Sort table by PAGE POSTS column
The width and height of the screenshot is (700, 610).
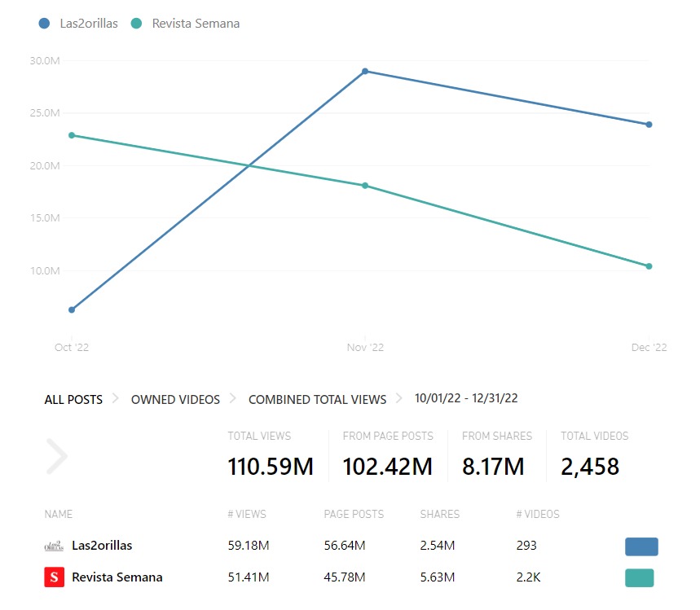(x=354, y=514)
